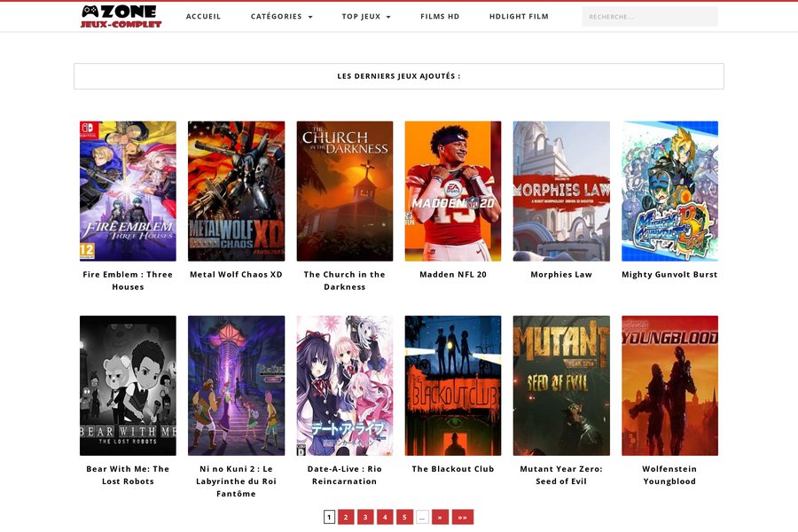798x532 pixels.
Task: Open the HDLight Film menu item
Action: coord(519,16)
